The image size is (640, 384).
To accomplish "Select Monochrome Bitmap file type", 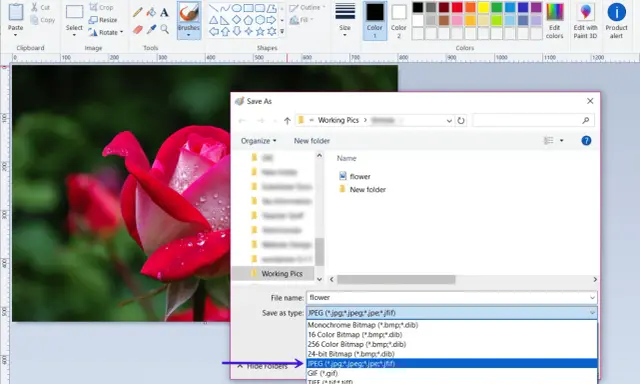I will [452, 325].
